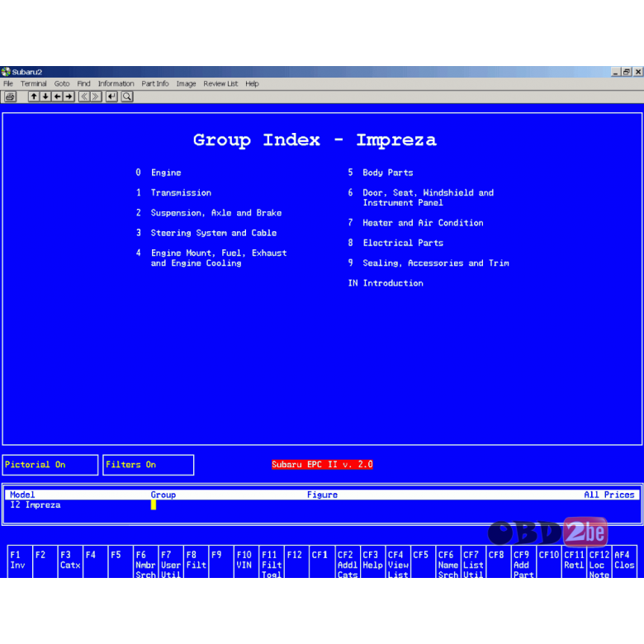Click the Group input field cursor
Viewport: 644px width, 644px height.
pyautogui.click(x=154, y=504)
